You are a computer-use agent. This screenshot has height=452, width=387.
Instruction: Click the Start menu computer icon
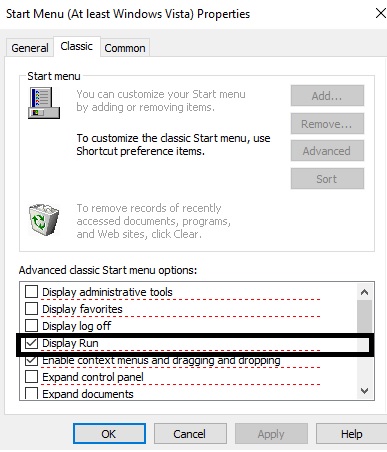(44, 103)
